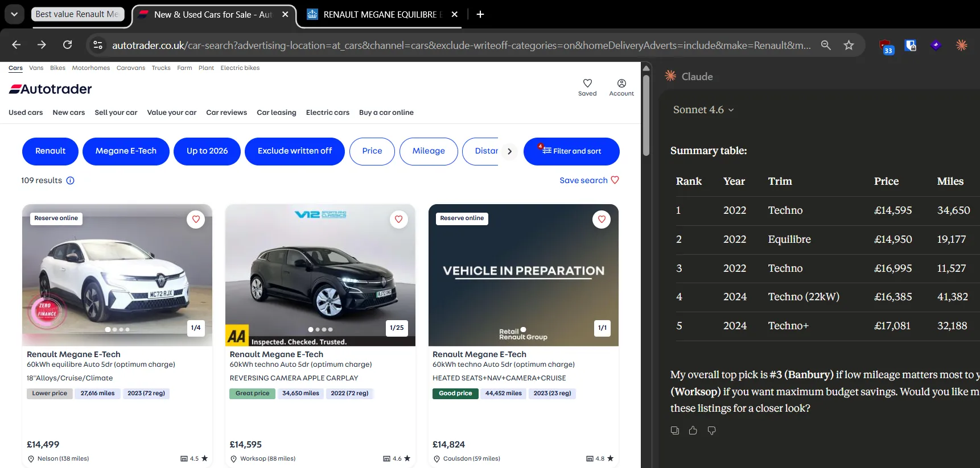Favourite the £14,499 equilibre listing
The width and height of the screenshot is (980, 468).
(x=196, y=219)
